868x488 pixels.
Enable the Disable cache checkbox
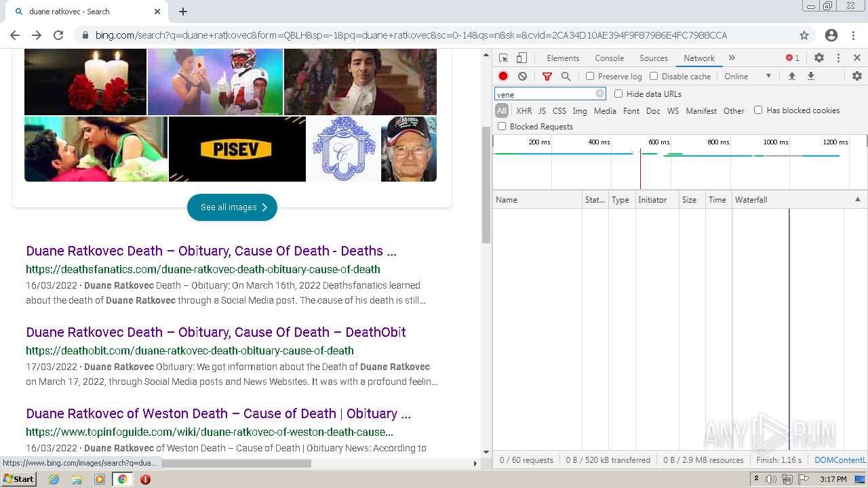coord(654,77)
